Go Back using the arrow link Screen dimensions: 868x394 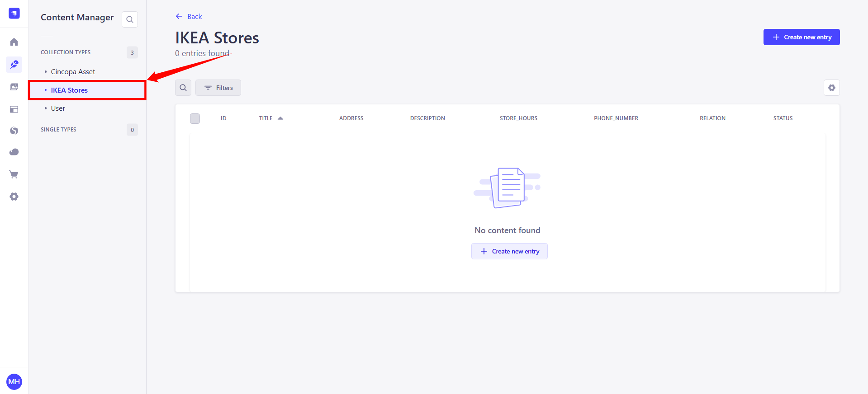(x=189, y=17)
